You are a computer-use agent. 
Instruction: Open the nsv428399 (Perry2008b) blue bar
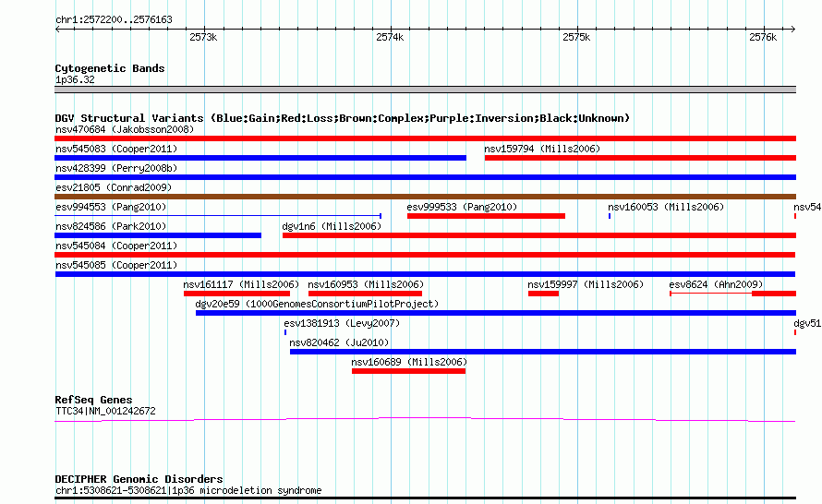pyautogui.click(x=425, y=177)
